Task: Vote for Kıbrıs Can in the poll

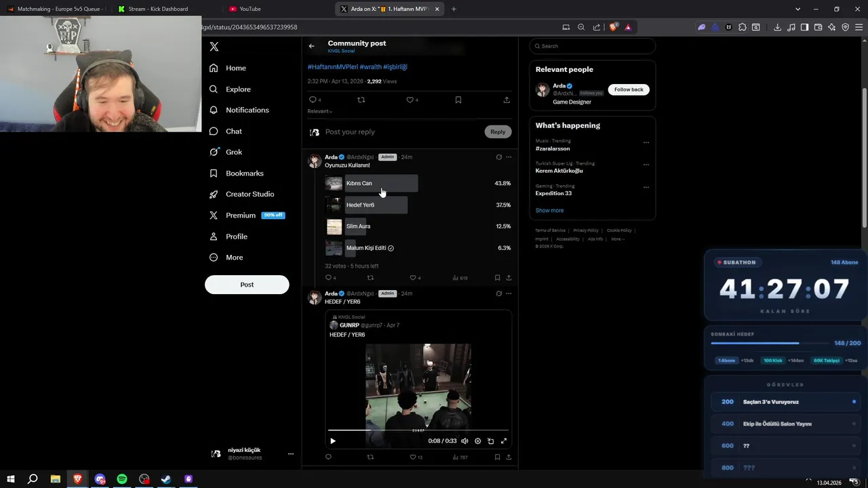Action: coord(418,183)
